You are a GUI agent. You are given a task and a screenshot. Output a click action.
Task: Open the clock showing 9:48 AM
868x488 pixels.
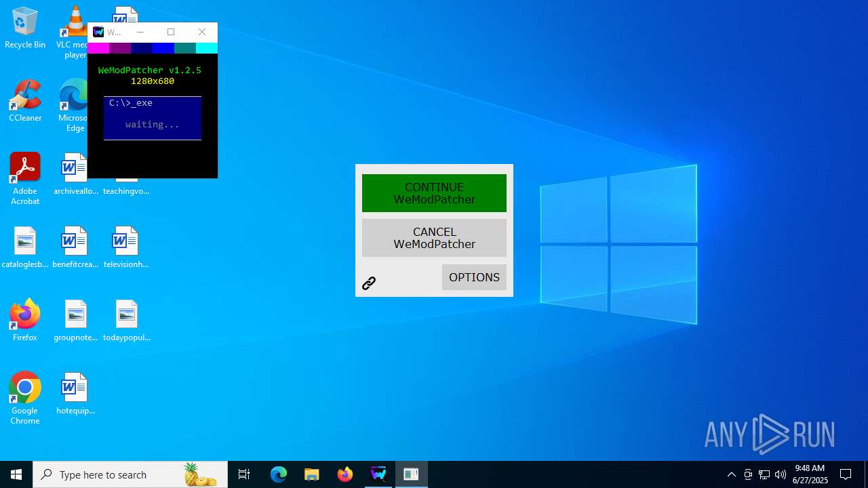click(810, 474)
